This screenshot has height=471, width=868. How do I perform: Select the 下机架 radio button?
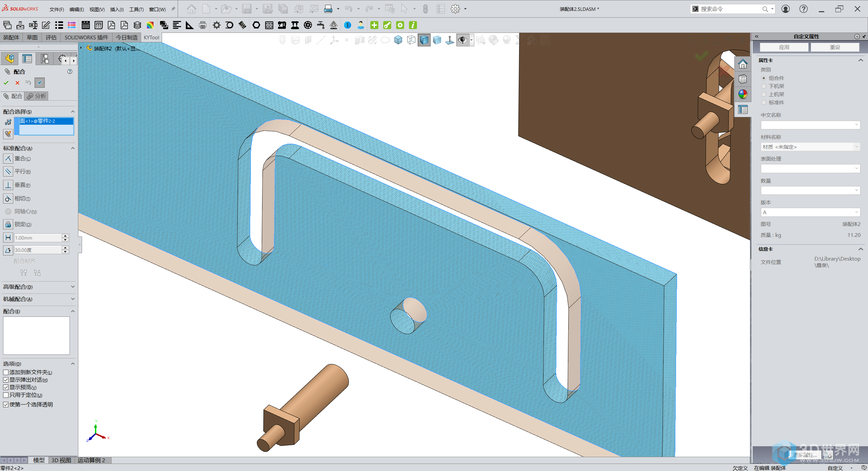click(x=764, y=86)
